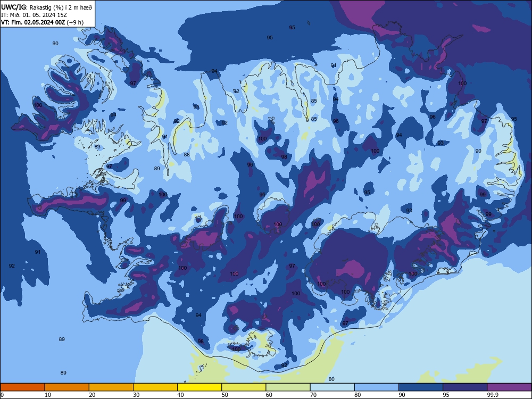532x399 pixels.
Task: Click the title "UWC/IG: Rakastig (%) í 2 m hæð"
Action: coord(46,7)
